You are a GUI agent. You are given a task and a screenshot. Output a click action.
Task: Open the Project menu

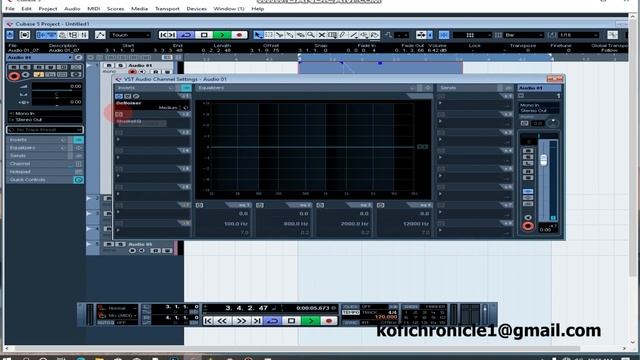click(48, 9)
